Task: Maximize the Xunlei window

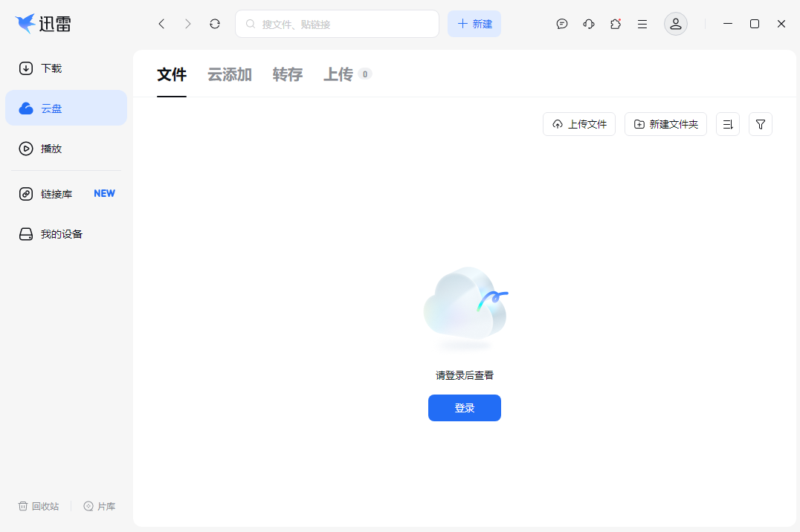Action: coord(755,24)
